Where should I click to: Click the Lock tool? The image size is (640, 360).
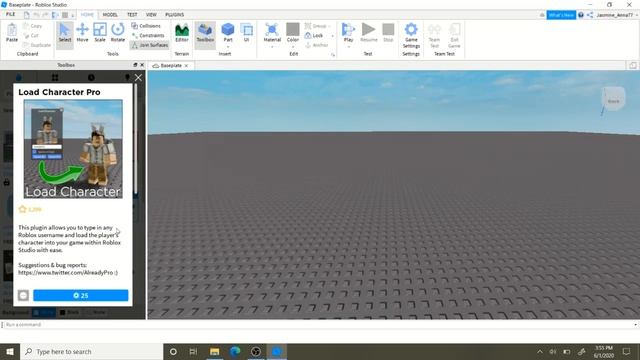[314, 36]
